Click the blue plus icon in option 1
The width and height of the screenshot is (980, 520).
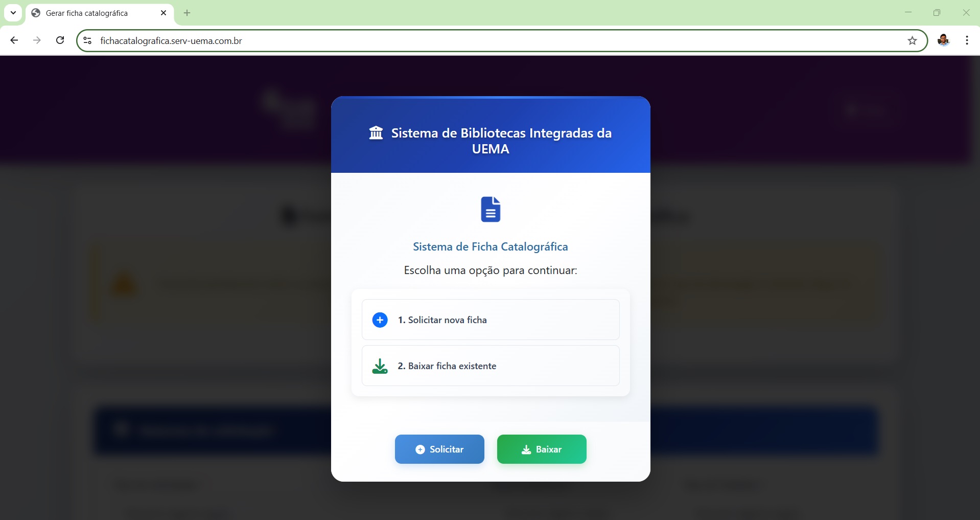point(380,320)
